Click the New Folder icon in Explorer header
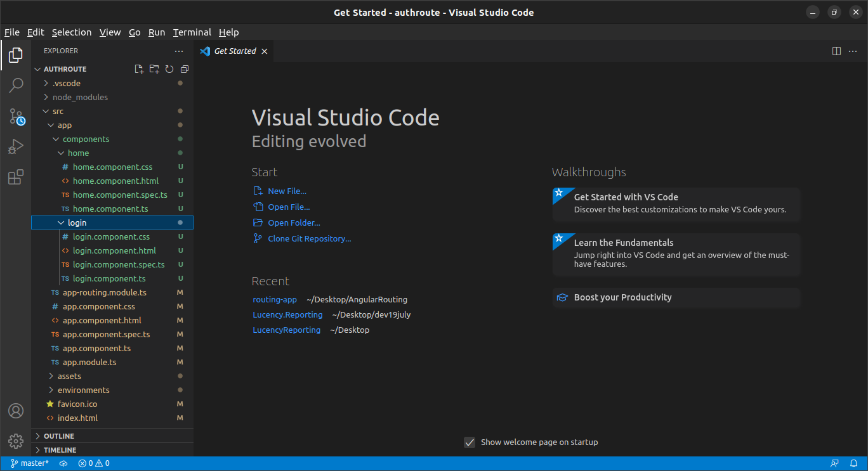Viewport: 868px width, 471px height. [x=154, y=69]
